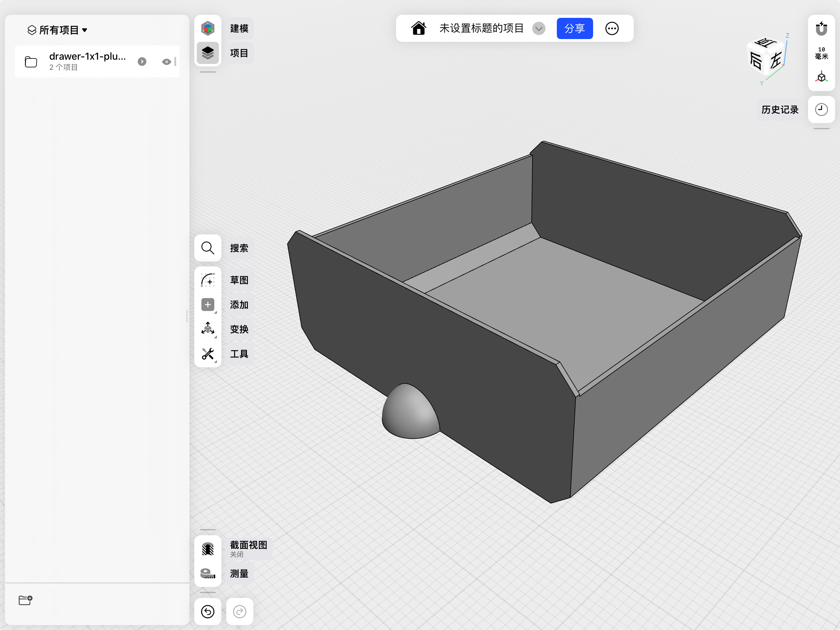This screenshot has width=840, height=630.
Task: Hide the drawer-1x1-plu... item via eye
Action: 166,62
